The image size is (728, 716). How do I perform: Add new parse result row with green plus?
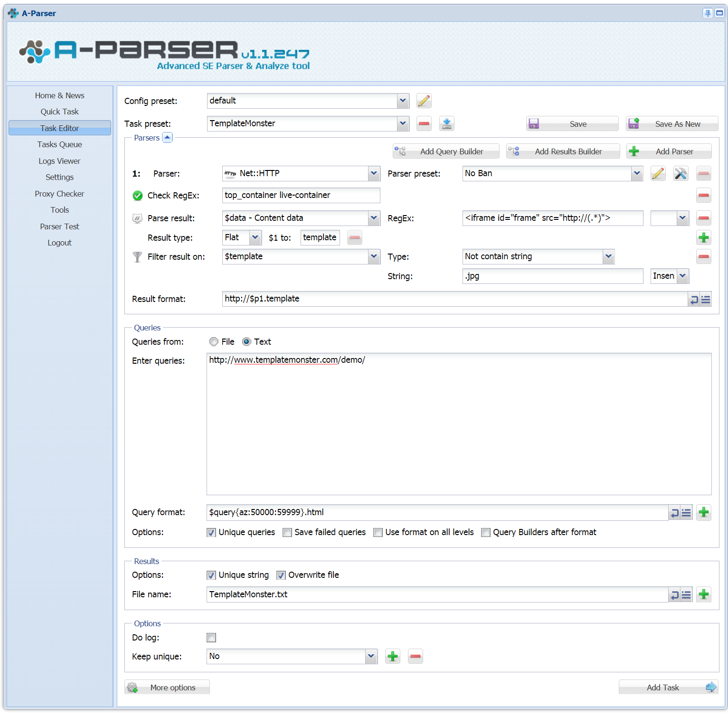pos(704,237)
